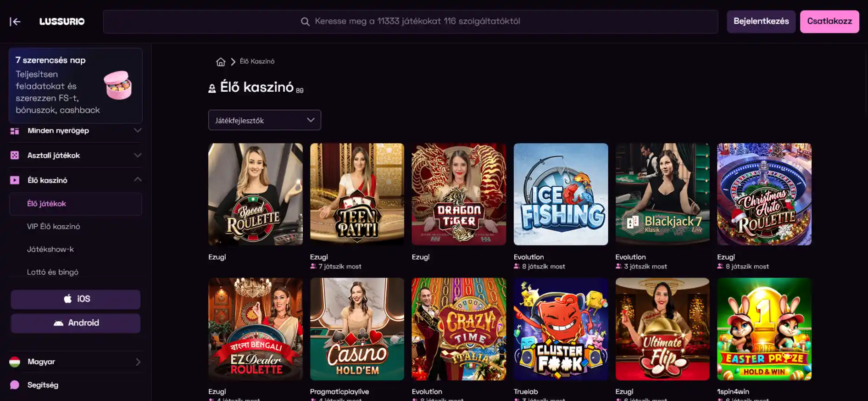Select the Truelab provider label

526,392
